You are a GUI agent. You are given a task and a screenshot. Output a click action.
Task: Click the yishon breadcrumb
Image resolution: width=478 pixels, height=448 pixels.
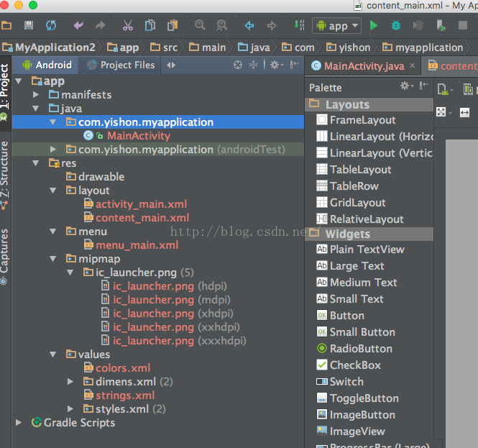(x=348, y=47)
